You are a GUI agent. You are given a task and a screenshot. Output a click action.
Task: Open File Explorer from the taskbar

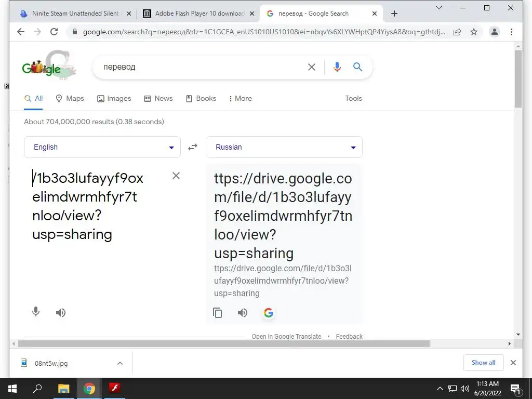pyautogui.click(x=63, y=389)
